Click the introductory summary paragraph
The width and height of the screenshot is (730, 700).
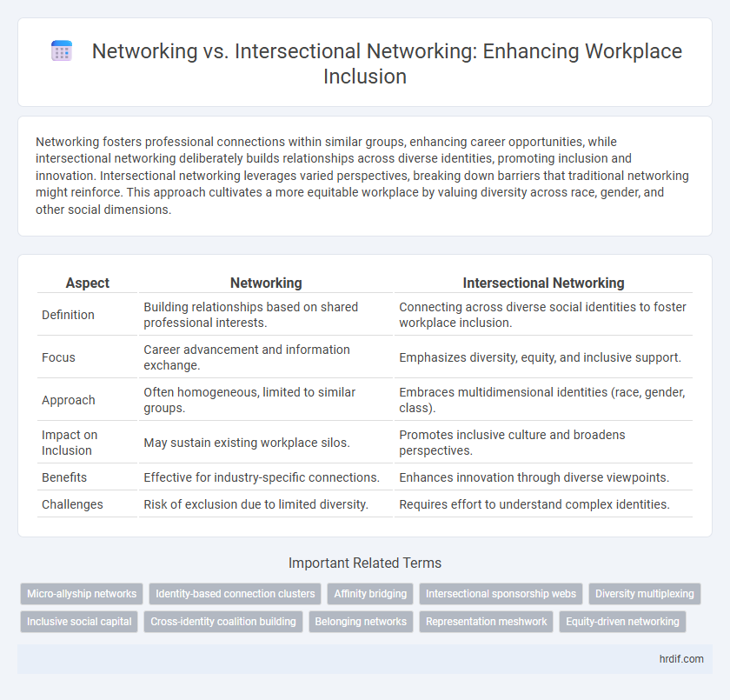coord(362,176)
